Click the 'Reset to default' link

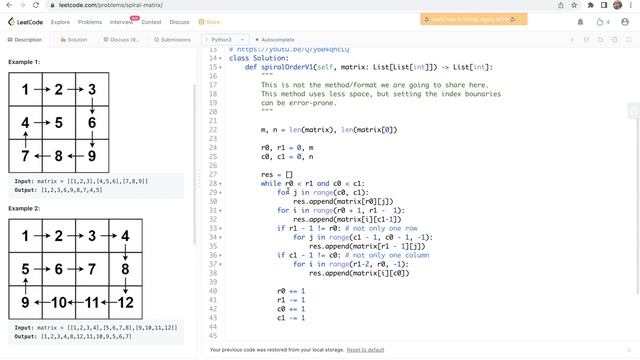tap(365, 350)
